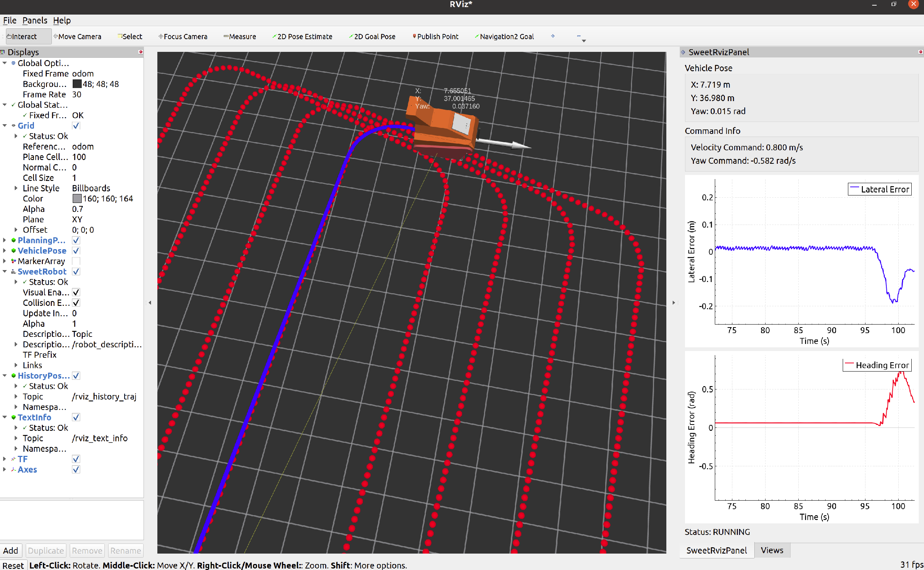Click the Reset button in status bar
The width and height of the screenshot is (924, 570).
[x=13, y=566]
